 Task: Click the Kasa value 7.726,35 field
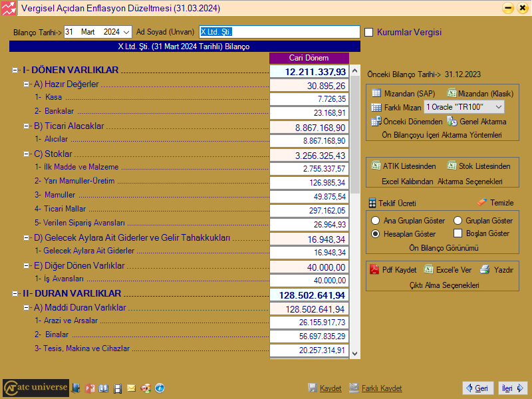(x=309, y=99)
